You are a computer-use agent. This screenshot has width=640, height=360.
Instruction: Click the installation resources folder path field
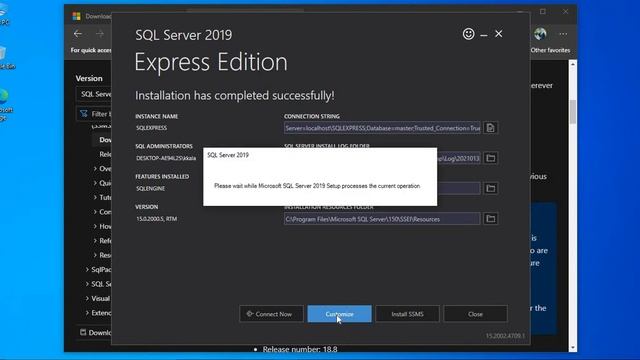pyautogui.click(x=382, y=219)
